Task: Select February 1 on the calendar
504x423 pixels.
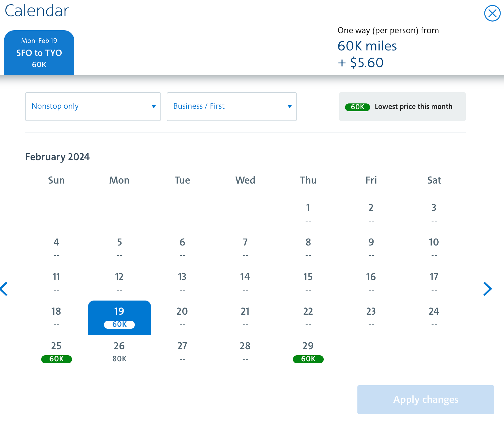Action: [x=308, y=214]
